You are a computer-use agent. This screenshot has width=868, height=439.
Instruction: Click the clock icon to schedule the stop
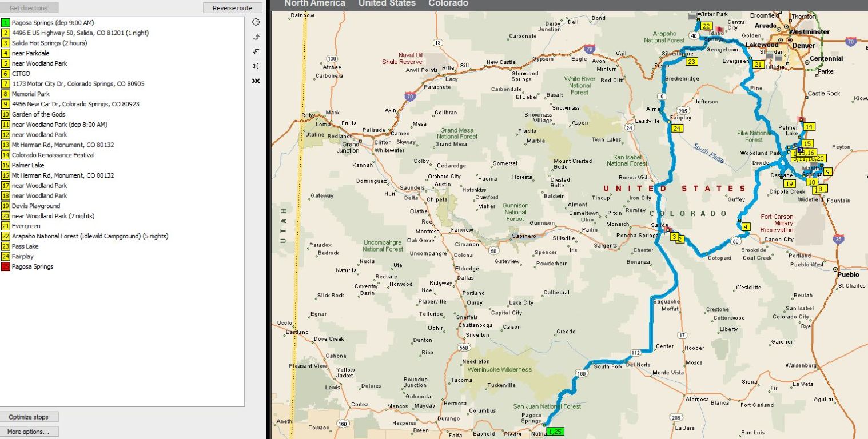tap(256, 22)
